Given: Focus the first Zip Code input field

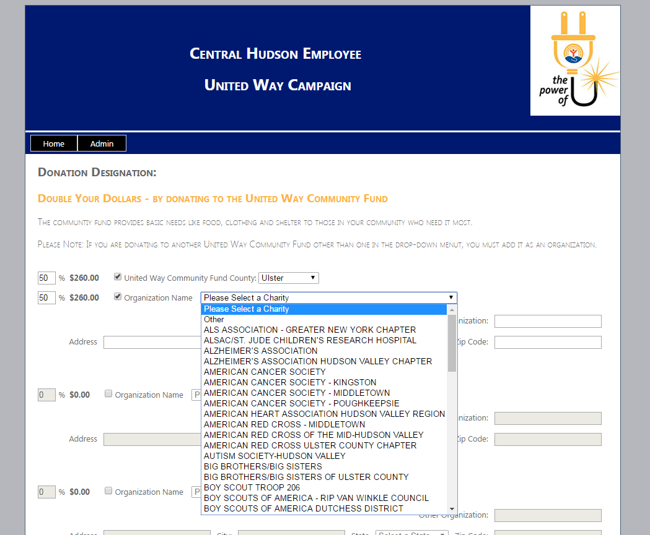Looking at the screenshot, I should click(x=548, y=342).
